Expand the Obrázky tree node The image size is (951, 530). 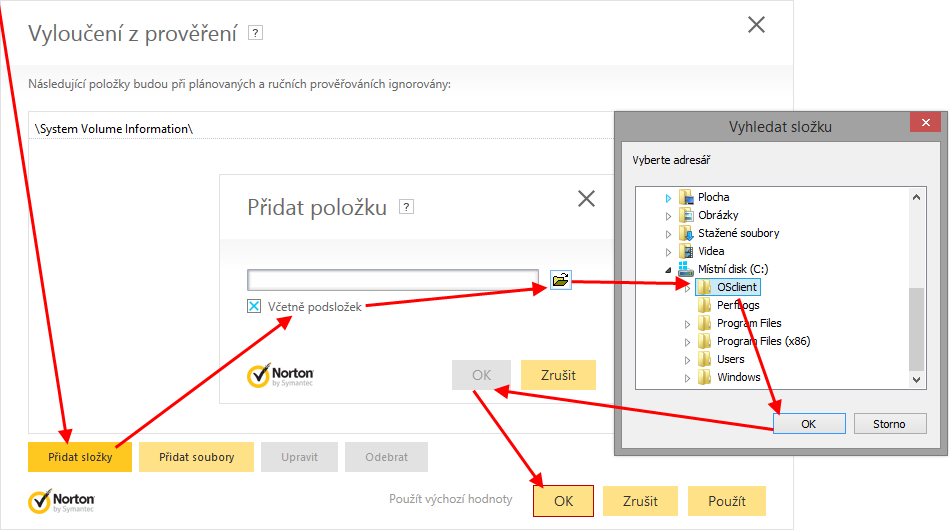click(668, 216)
